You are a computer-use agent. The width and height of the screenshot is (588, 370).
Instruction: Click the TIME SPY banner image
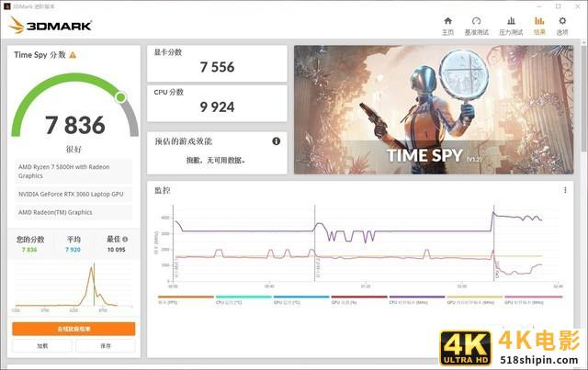coord(434,109)
